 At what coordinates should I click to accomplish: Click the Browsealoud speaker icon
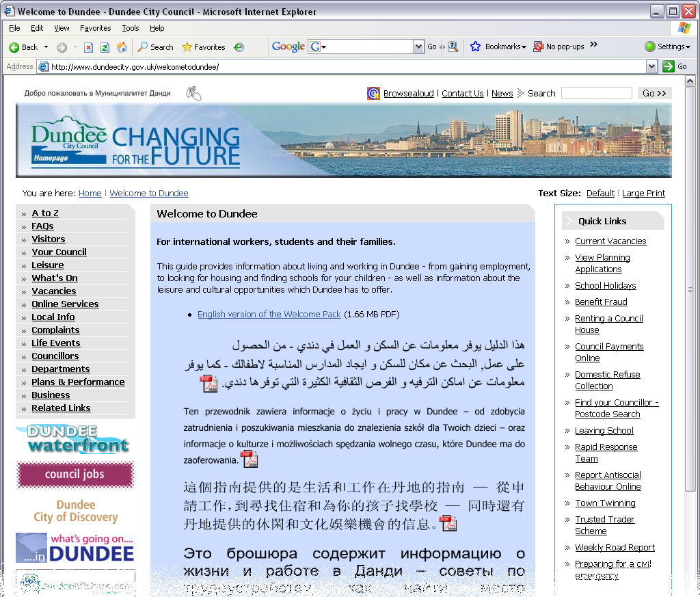point(373,93)
